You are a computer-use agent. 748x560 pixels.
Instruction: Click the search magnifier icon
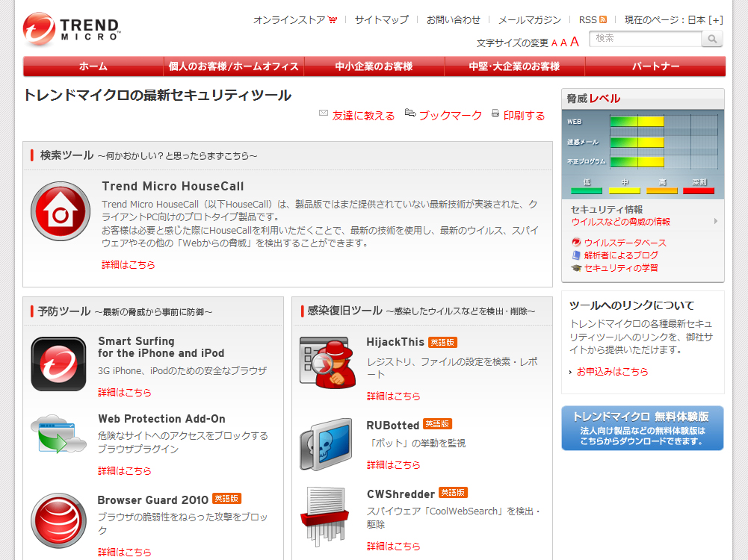point(710,38)
